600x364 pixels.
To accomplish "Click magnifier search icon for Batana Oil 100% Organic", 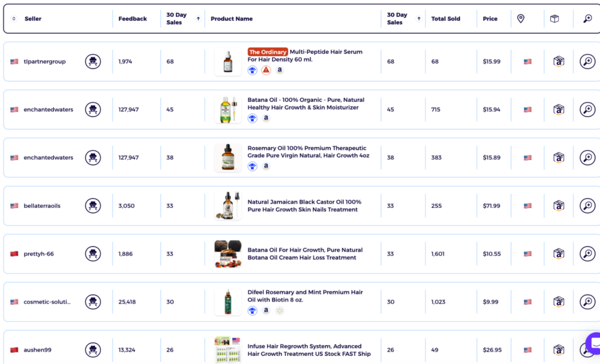I will pos(587,110).
